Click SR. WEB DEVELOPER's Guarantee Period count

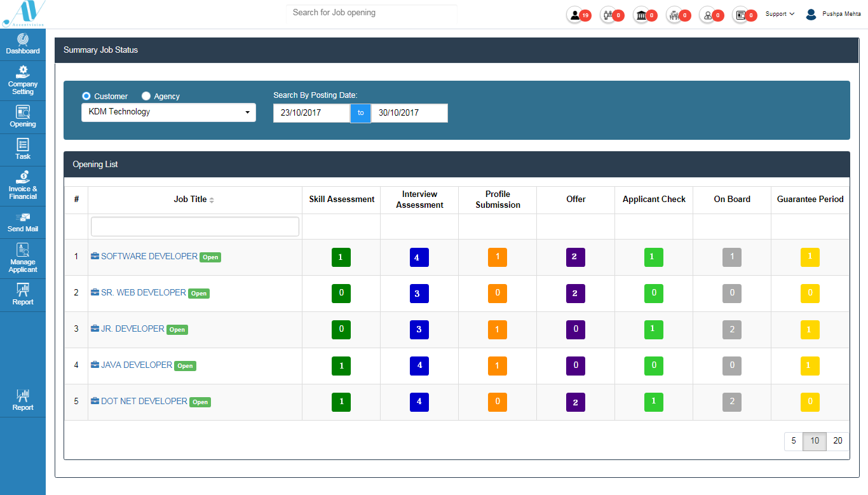810,294
